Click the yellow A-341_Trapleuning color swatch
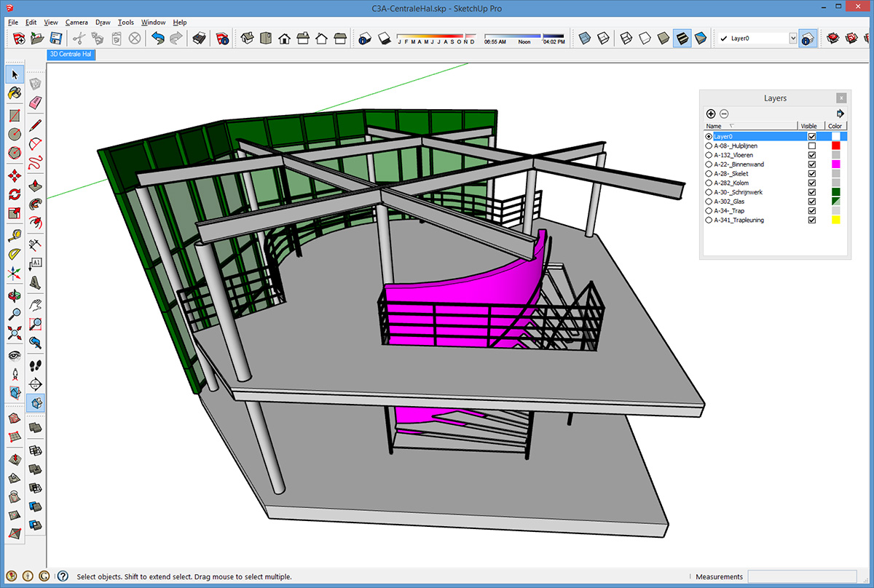The image size is (874, 588). tap(836, 220)
